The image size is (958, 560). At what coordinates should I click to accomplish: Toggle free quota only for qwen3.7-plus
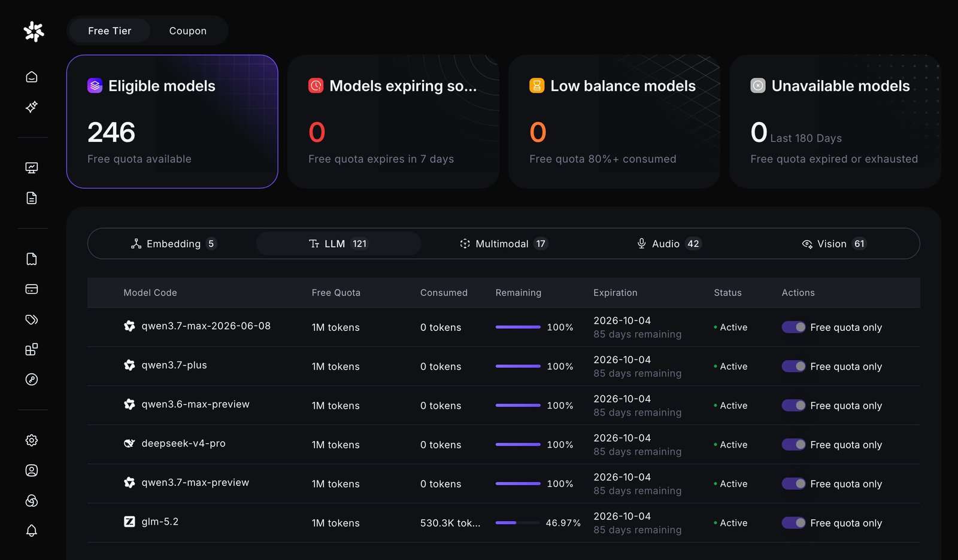(x=793, y=366)
